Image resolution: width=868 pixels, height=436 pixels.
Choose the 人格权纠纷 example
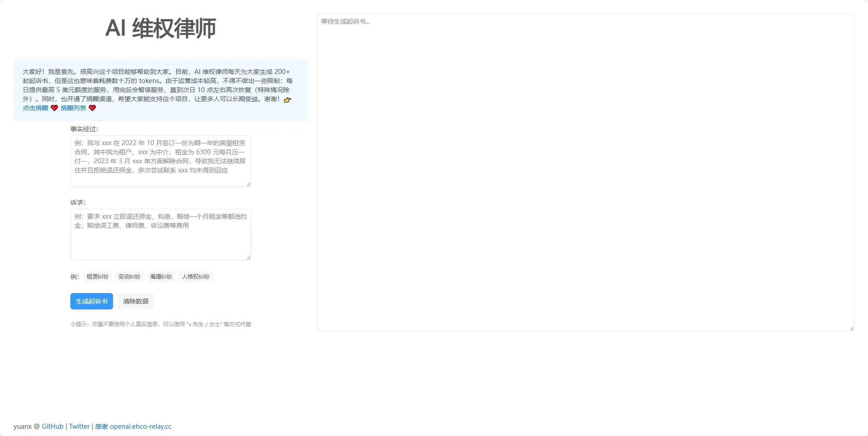[x=196, y=277]
